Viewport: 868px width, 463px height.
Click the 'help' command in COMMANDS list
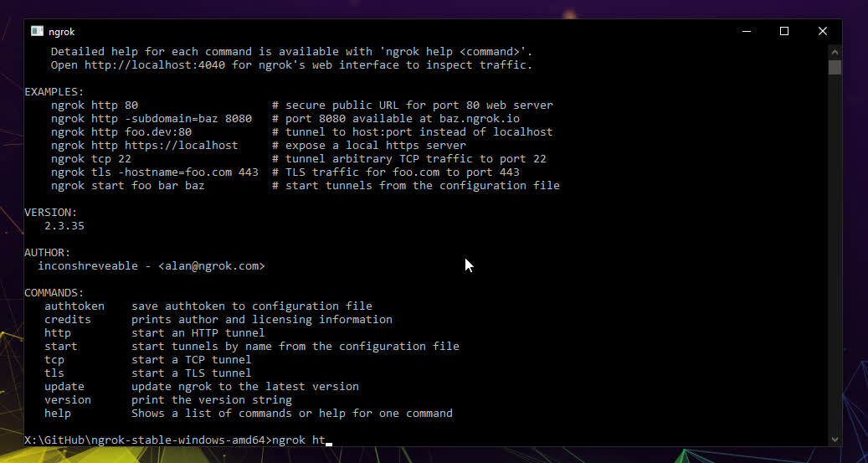tap(58, 413)
